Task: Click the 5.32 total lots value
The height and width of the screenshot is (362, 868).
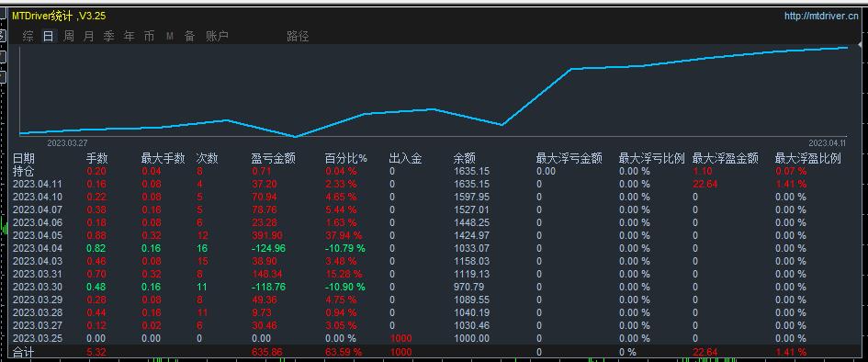Action: (96, 352)
